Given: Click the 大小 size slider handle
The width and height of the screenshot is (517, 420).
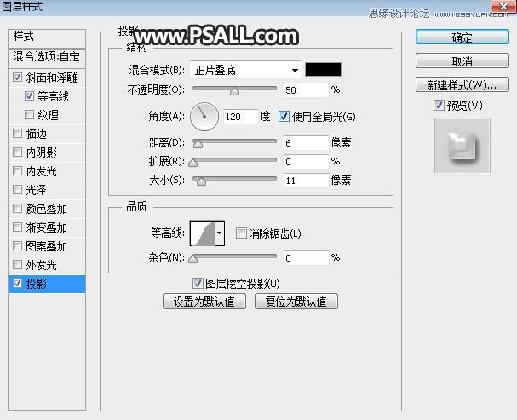Looking at the screenshot, I should [x=201, y=181].
